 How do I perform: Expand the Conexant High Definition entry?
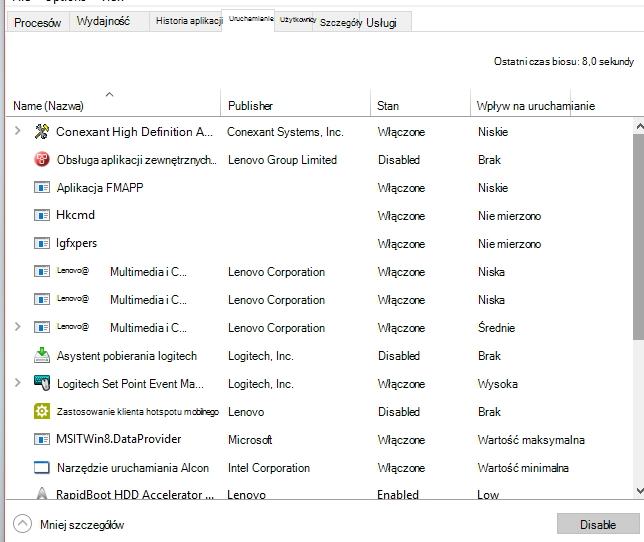(x=17, y=131)
